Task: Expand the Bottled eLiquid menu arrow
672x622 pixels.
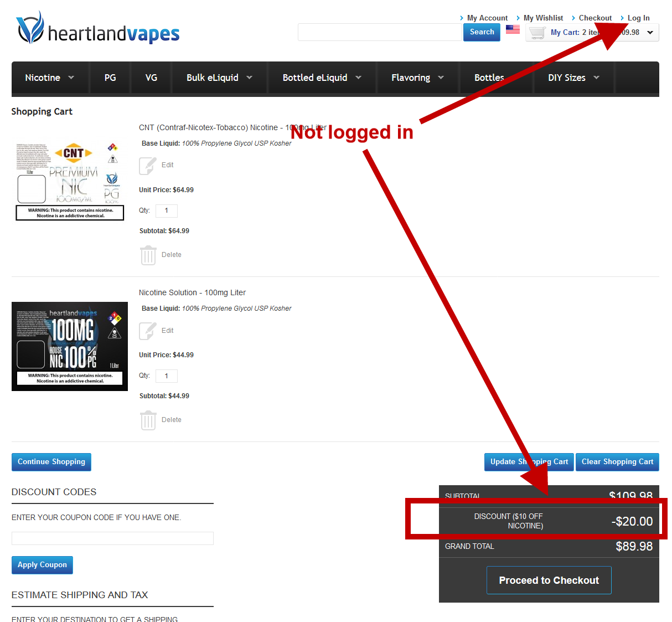Action: (x=358, y=78)
